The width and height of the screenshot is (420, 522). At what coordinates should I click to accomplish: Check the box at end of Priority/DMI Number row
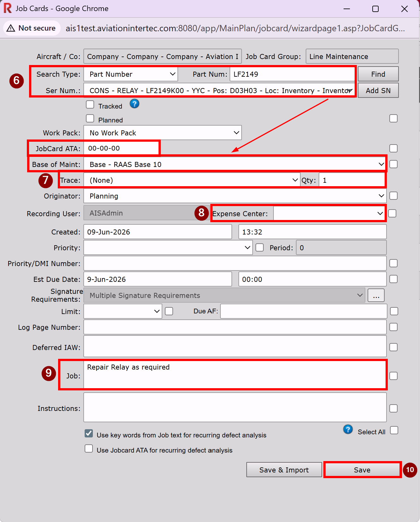(393, 263)
